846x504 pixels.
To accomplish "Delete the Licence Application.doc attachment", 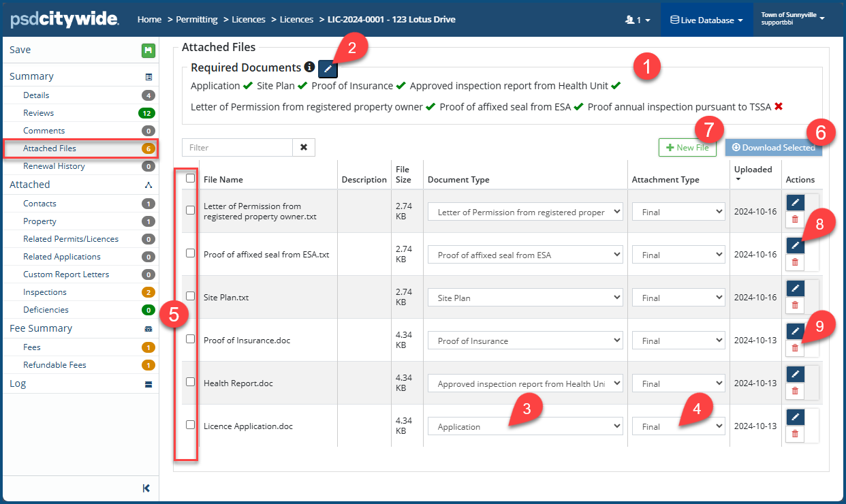I will 795,434.
